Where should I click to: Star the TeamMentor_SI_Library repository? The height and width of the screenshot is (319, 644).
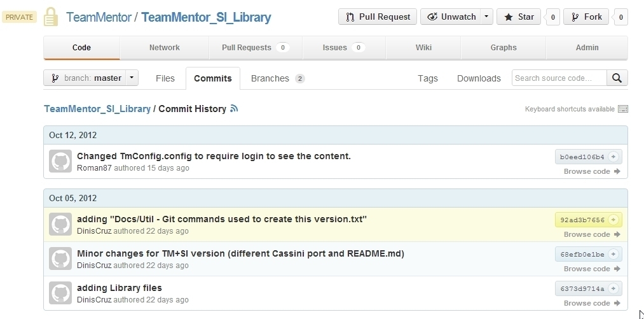pos(519,17)
